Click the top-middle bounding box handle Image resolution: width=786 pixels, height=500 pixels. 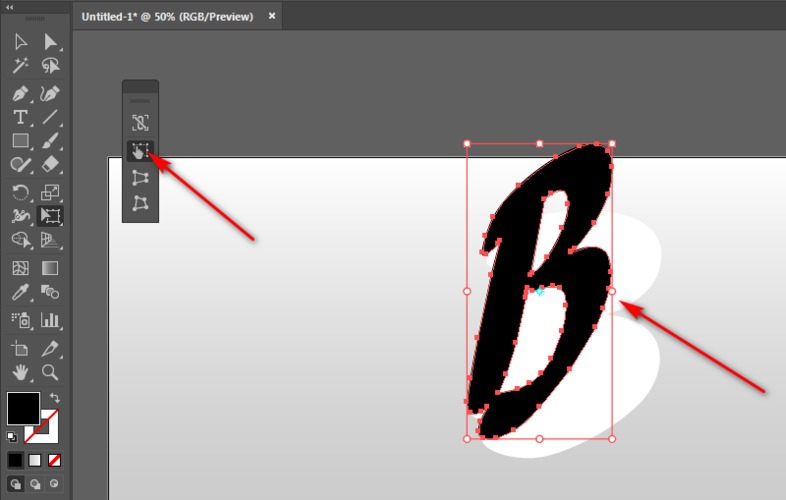click(x=539, y=143)
